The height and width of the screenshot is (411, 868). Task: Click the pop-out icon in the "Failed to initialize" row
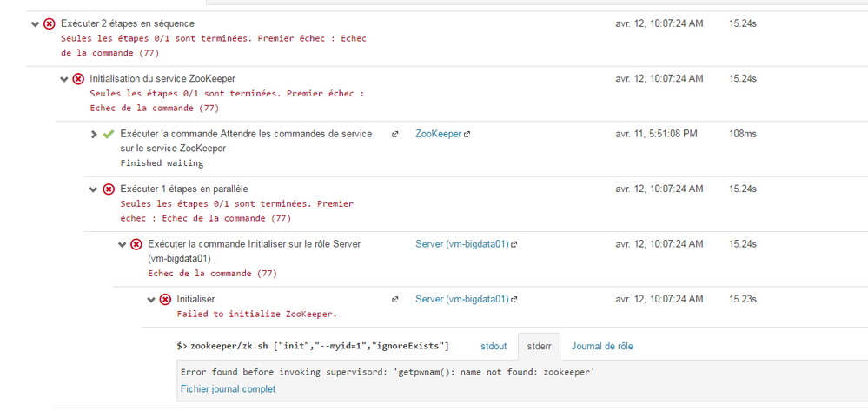(x=395, y=299)
